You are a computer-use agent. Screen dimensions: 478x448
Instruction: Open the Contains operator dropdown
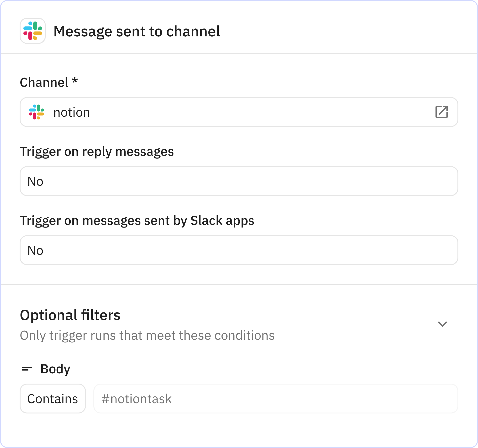coord(53,399)
